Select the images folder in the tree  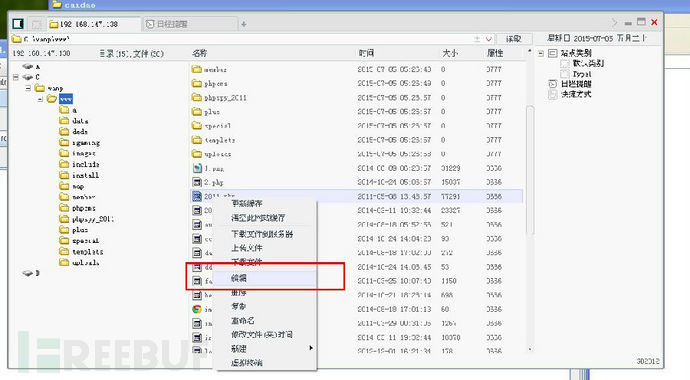click(84, 153)
